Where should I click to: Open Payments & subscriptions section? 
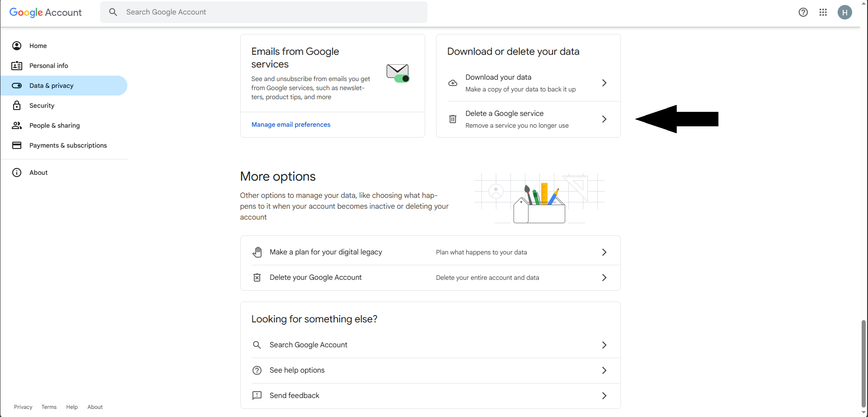point(64,145)
